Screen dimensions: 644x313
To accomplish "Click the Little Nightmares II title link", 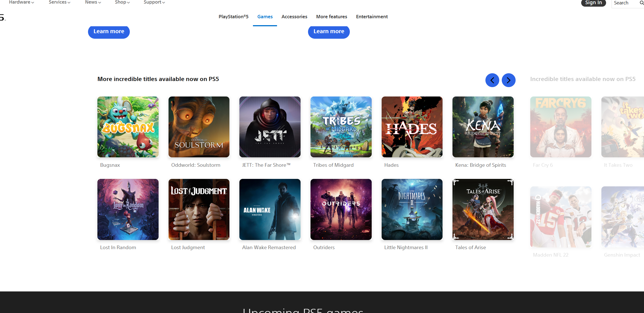I will [x=406, y=247].
